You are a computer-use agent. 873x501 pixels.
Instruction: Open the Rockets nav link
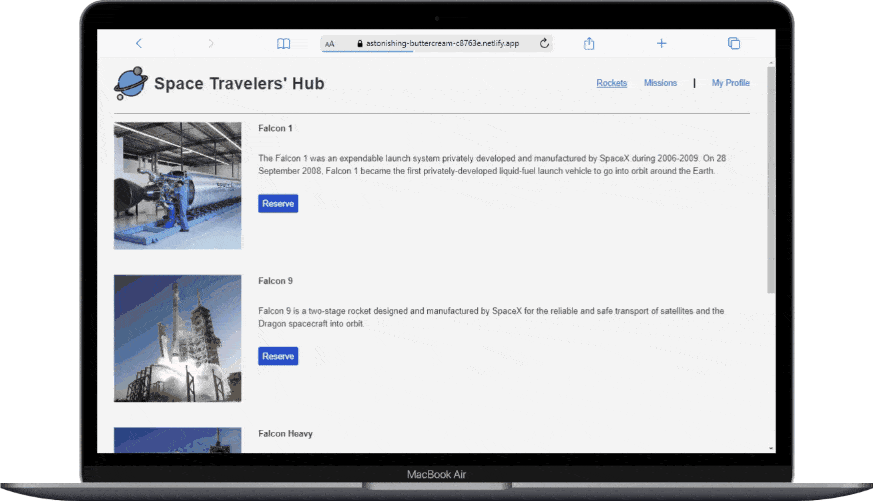(x=611, y=83)
